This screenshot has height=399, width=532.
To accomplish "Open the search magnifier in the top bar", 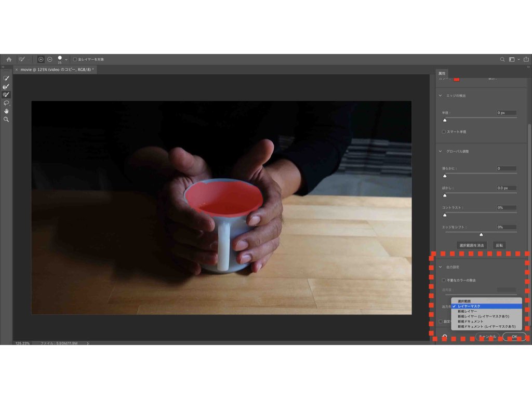I will 502,59.
